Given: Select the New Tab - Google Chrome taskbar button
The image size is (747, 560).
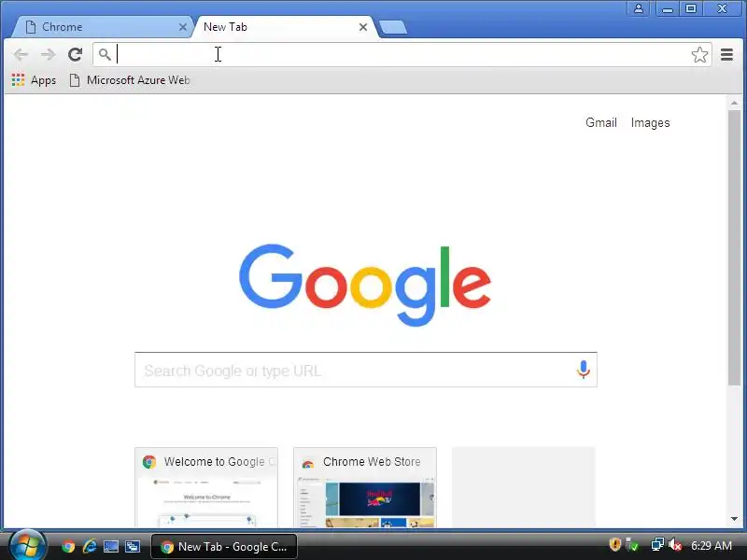Looking at the screenshot, I should coord(224,547).
